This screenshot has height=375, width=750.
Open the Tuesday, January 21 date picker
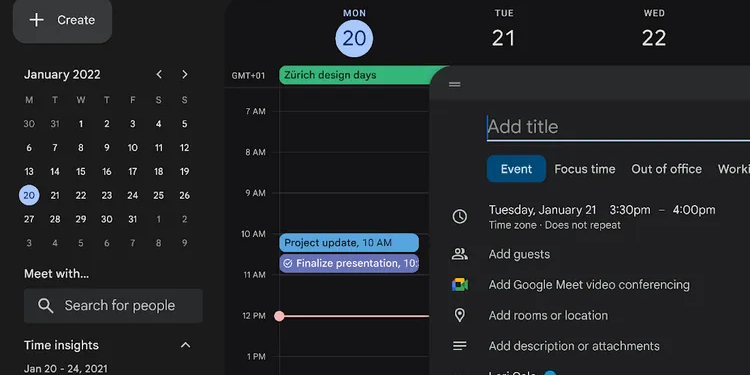[542, 210]
